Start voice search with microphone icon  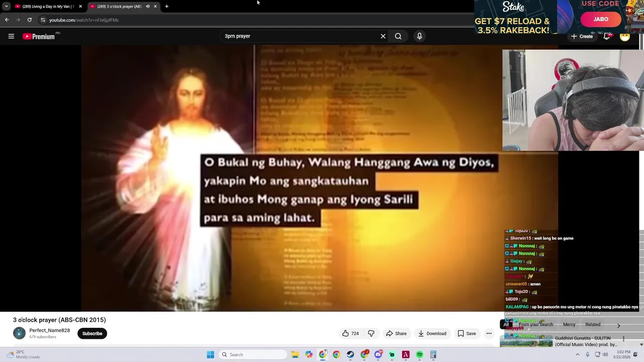click(419, 36)
